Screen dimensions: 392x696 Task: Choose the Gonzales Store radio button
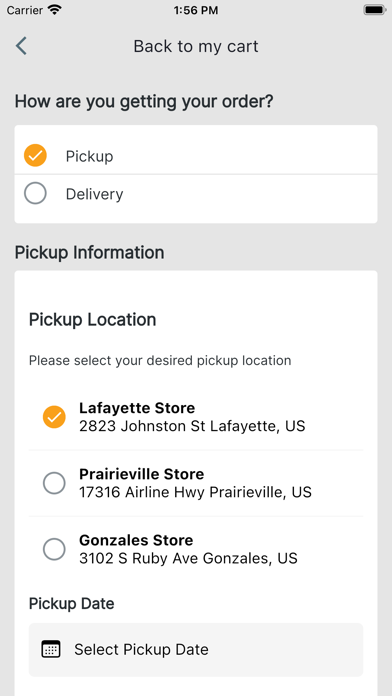click(x=54, y=549)
